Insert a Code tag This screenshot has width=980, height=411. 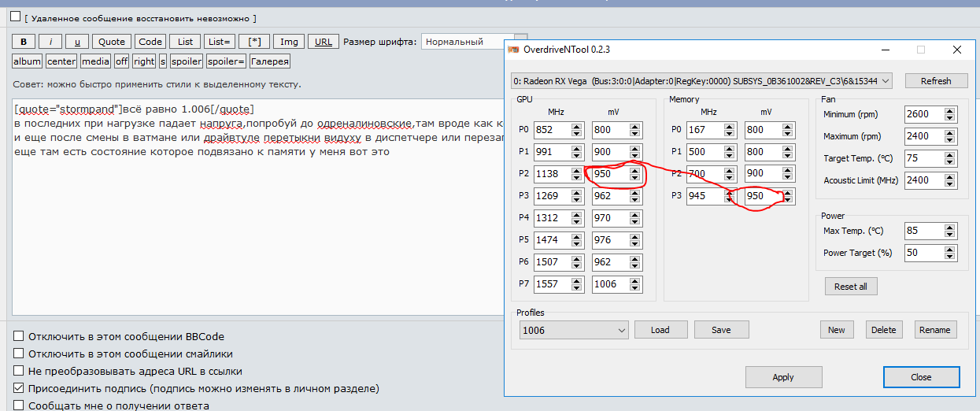pyautogui.click(x=150, y=42)
